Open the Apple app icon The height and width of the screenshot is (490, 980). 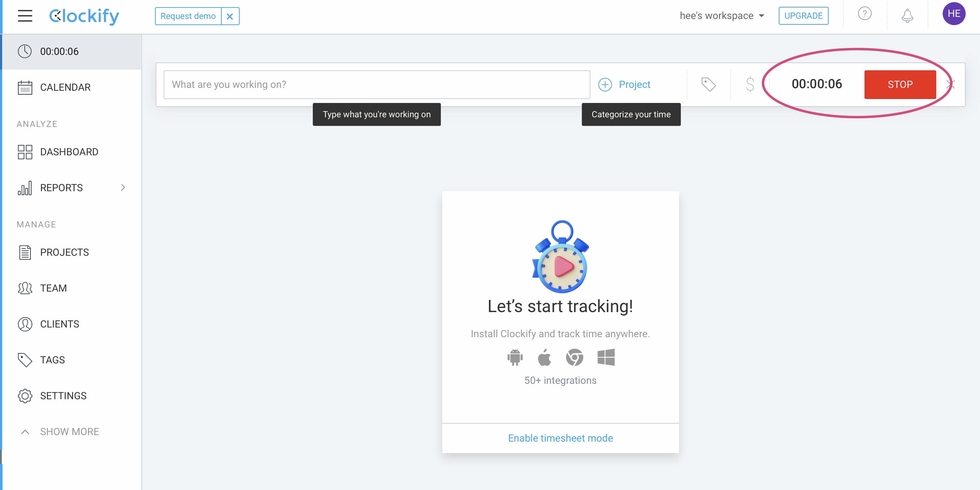point(544,357)
